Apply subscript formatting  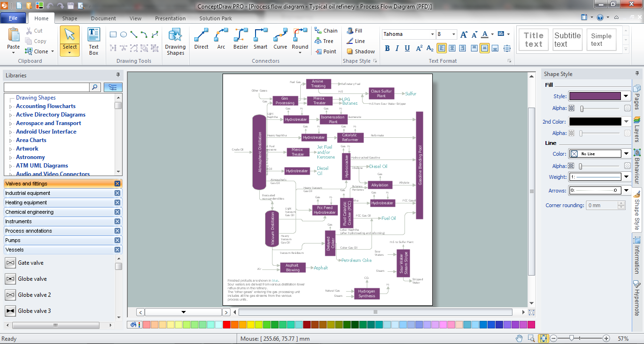(x=429, y=48)
